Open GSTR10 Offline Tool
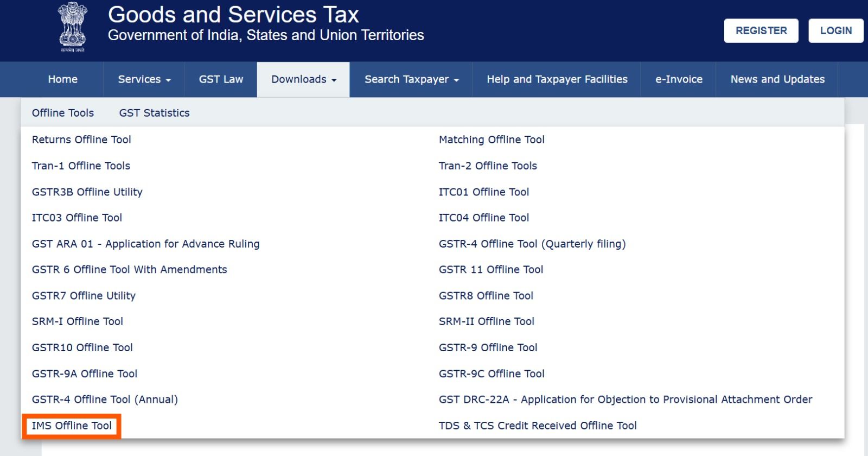This screenshot has height=456, width=868. pos(82,347)
